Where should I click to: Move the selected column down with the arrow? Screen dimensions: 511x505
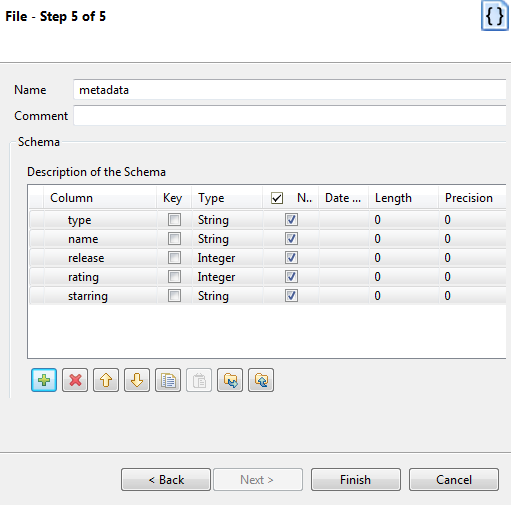pos(137,380)
